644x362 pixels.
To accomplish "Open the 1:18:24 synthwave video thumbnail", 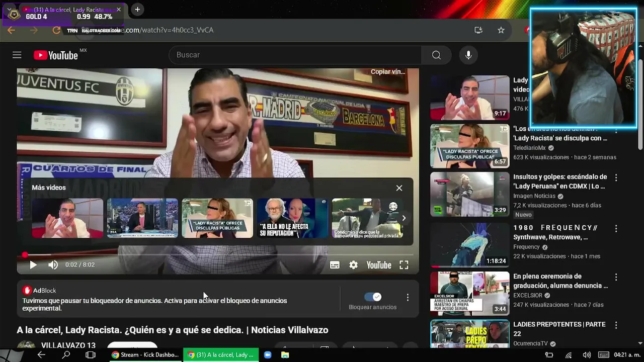I will click(470, 245).
